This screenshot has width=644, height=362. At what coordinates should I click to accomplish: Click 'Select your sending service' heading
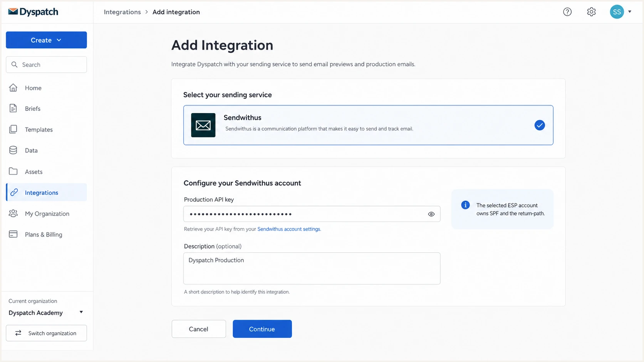227,95
